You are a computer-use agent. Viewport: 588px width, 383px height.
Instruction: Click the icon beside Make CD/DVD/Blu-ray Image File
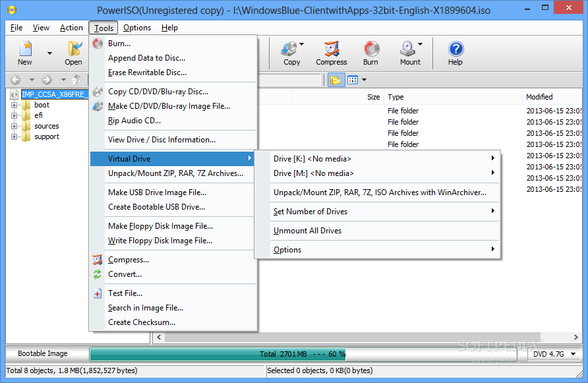point(98,106)
